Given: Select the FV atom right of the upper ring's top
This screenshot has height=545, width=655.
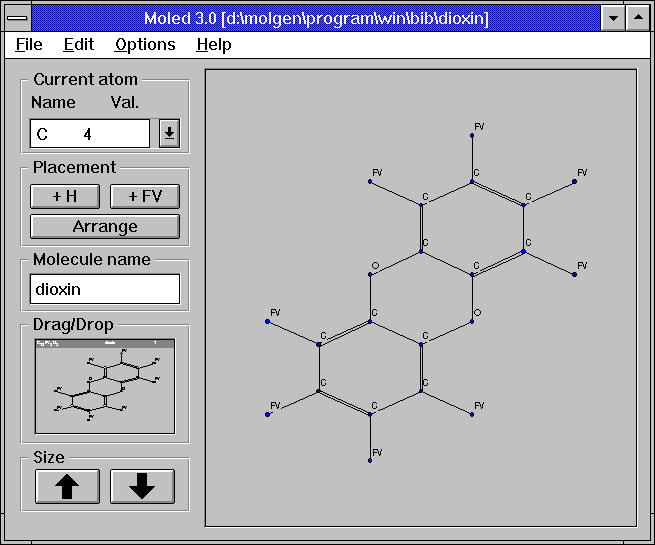Looking at the screenshot, I should coord(574,182).
